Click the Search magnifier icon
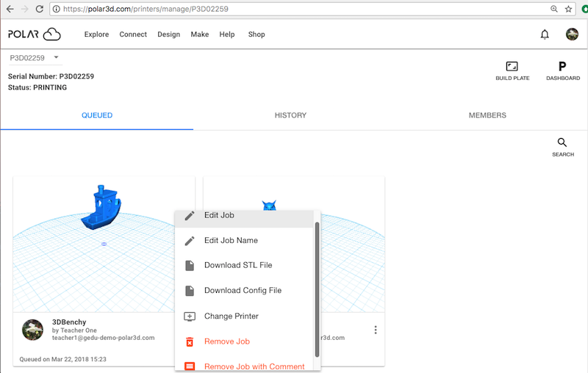 tap(562, 142)
